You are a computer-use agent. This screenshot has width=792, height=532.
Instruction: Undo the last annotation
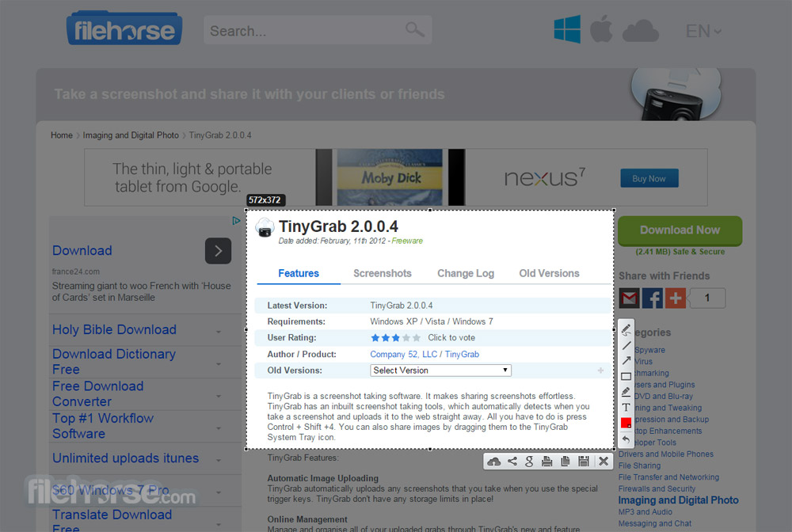pyautogui.click(x=626, y=439)
